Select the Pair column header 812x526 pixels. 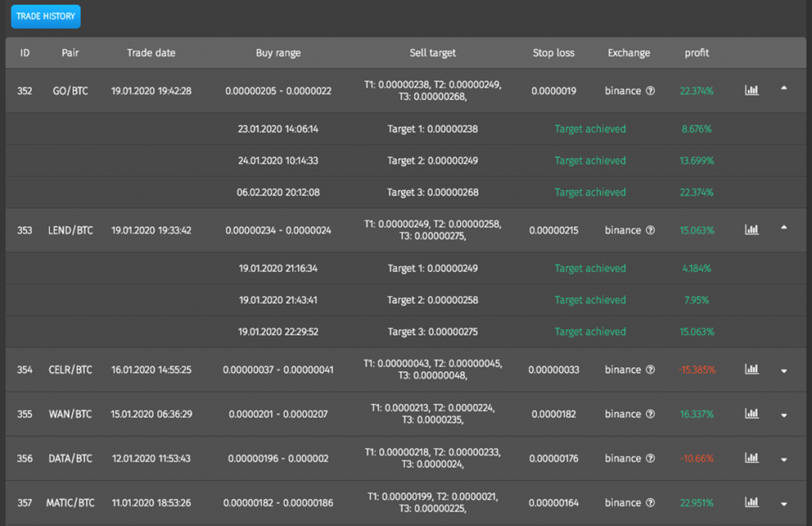click(71, 53)
